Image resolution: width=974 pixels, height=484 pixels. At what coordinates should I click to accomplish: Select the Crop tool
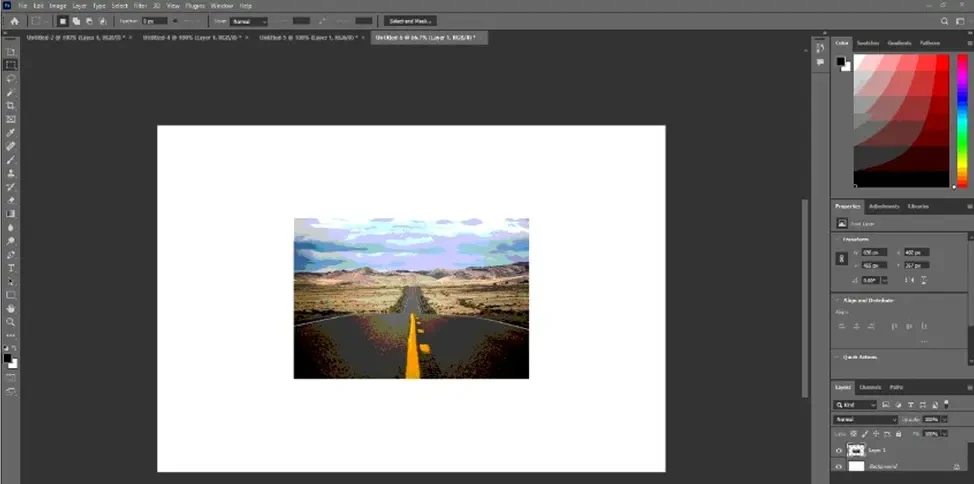[x=11, y=106]
